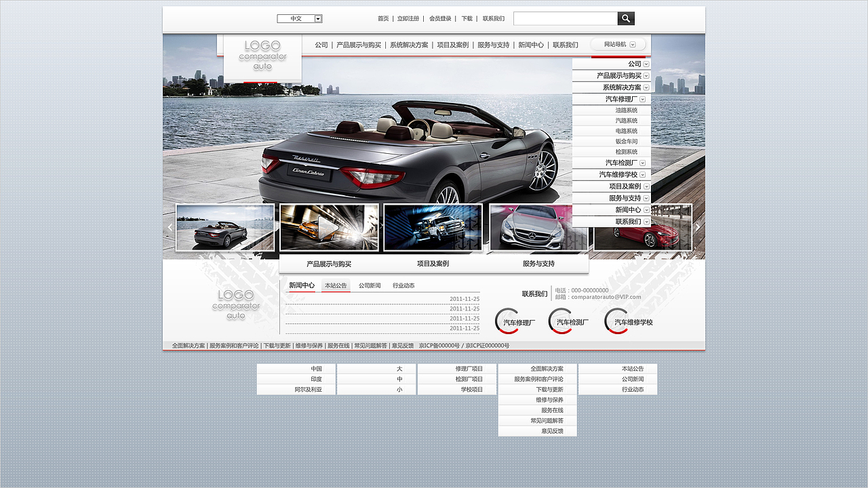
Task: Select the orange car tunnel thumbnail
Action: pyautogui.click(x=329, y=228)
